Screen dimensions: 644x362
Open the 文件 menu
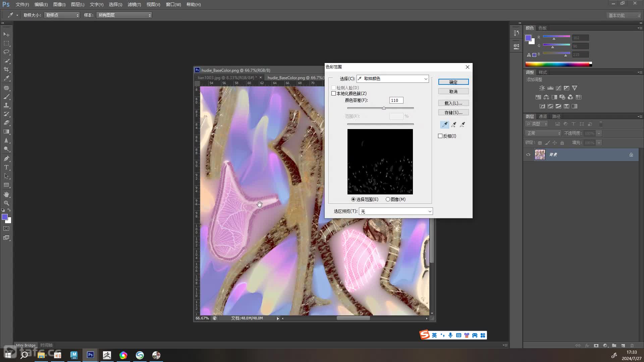tap(22, 5)
